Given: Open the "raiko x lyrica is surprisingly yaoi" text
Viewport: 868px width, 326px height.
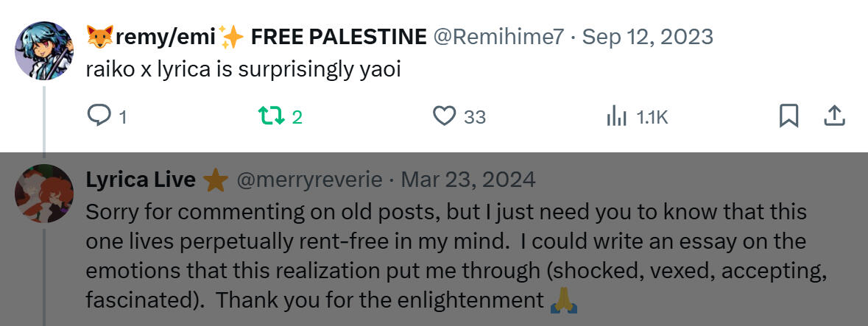Looking at the screenshot, I should tap(243, 73).
